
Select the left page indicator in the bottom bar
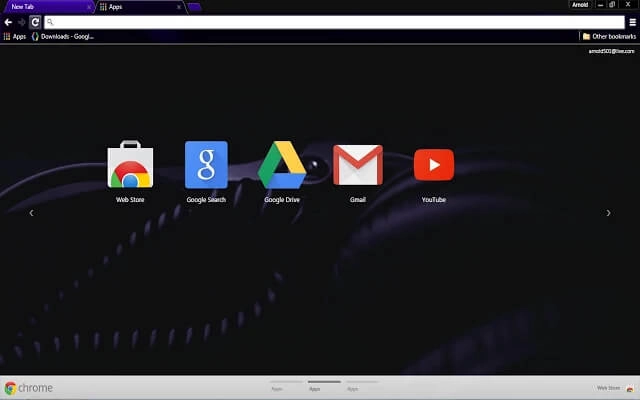pos(286,386)
